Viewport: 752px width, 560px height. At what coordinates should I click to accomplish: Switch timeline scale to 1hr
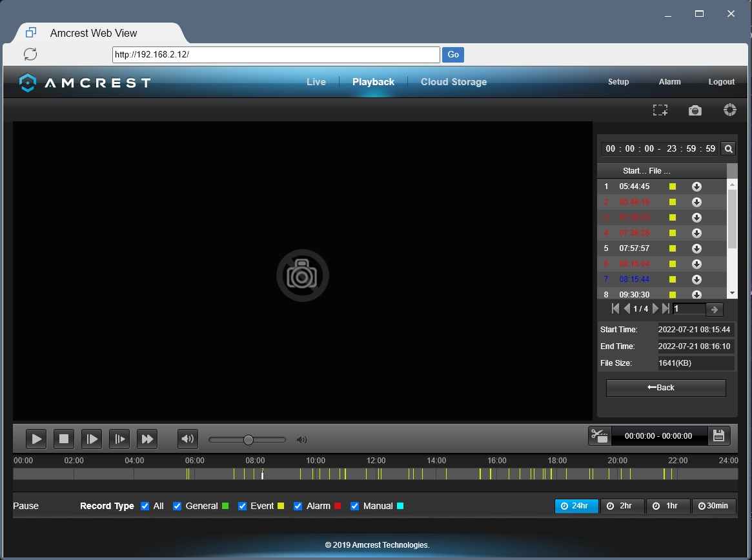coord(667,506)
